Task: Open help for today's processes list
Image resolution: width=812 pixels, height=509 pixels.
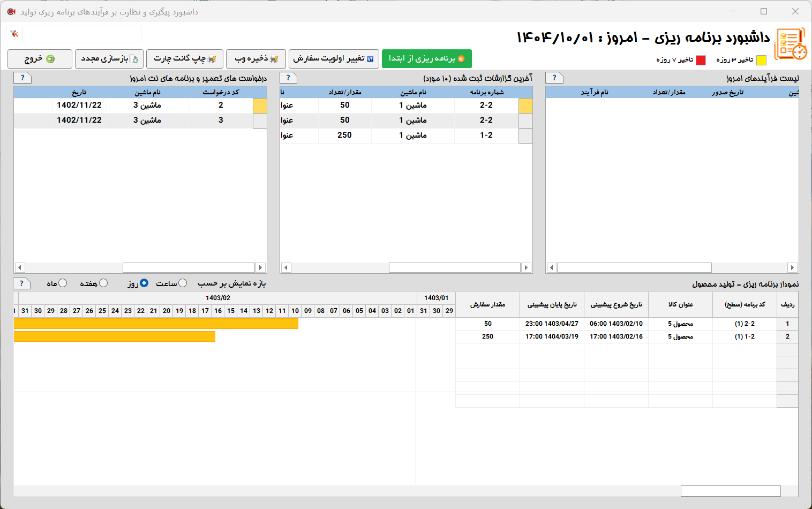Action: (x=554, y=78)
